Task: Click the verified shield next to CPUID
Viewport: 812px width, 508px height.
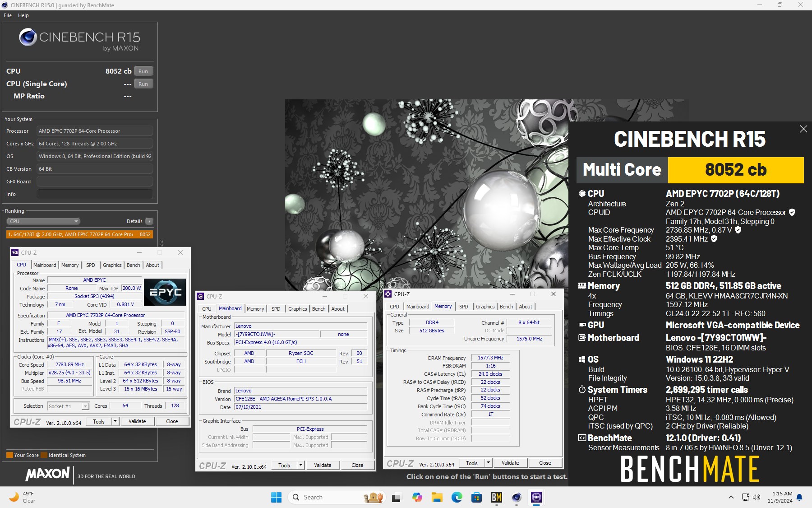Action: pyautogui.click(x=792, y=212)
